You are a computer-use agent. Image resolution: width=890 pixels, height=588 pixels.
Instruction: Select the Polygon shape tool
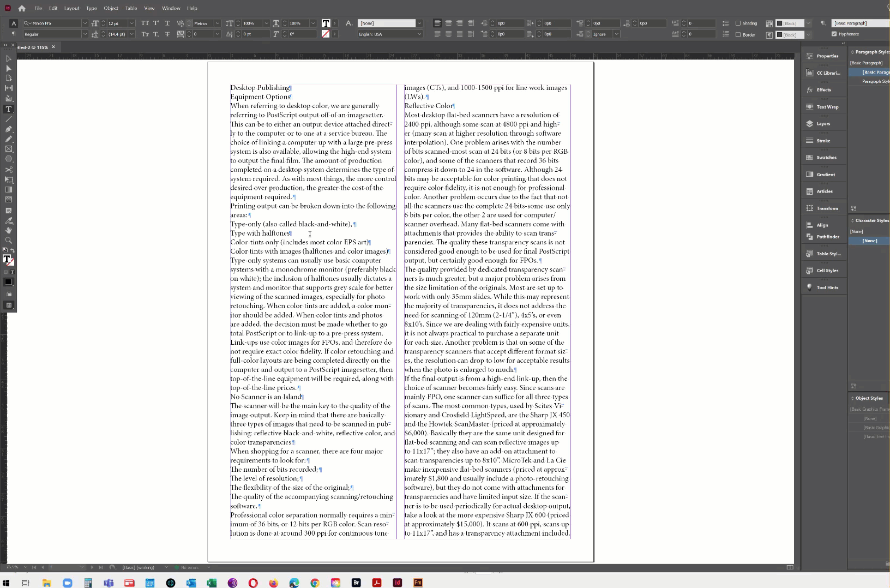(x=8, y=159)
